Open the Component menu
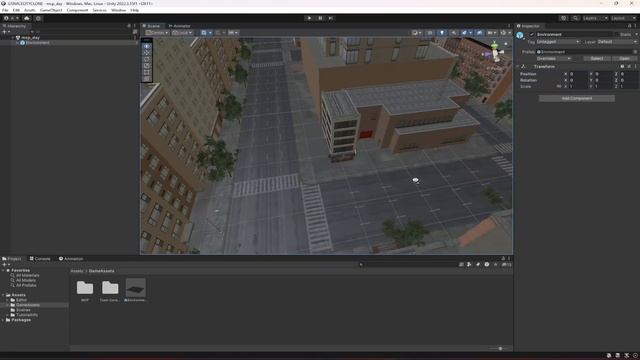 (77, 10)
